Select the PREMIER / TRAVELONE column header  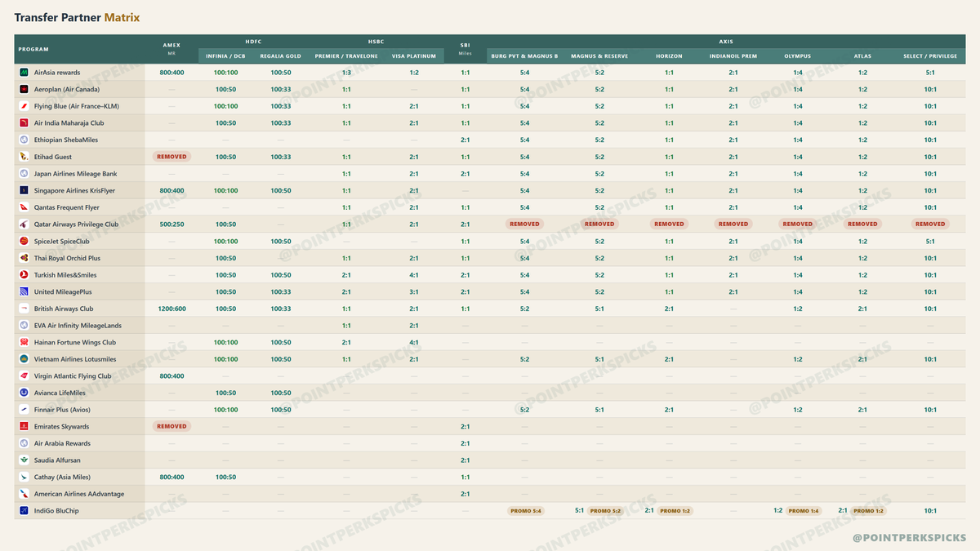coord(346,56)
